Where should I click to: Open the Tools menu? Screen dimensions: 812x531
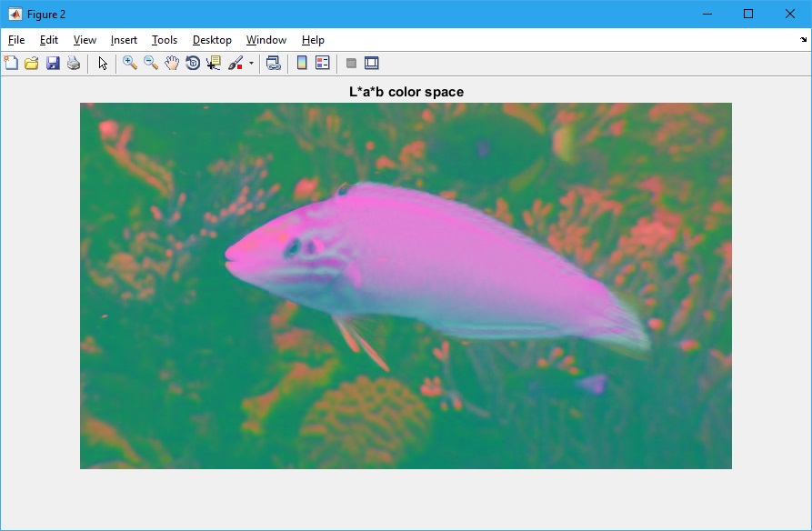[x=165, y=40]
